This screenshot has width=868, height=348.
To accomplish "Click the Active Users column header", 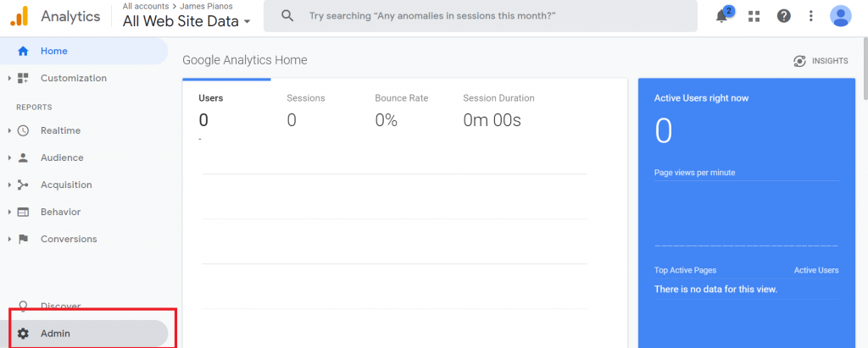I will 816,270.
